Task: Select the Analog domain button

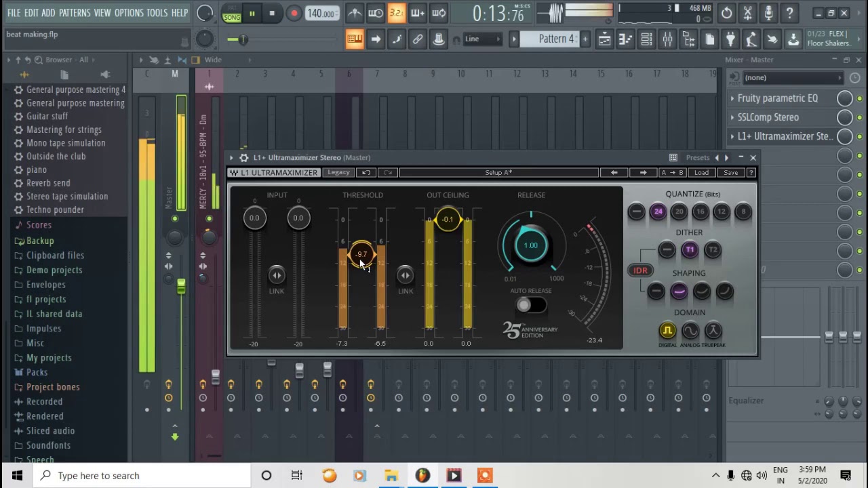Action: (x=690, y=331)
